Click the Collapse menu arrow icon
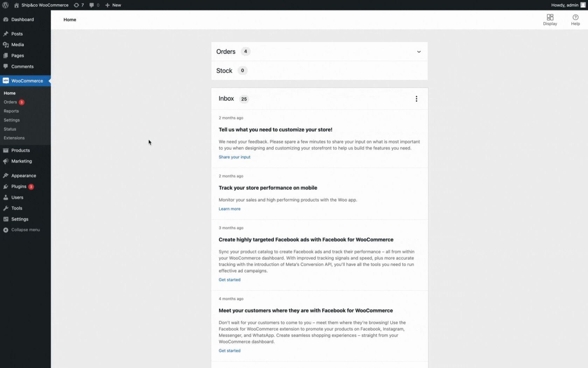This screenshot has width=588, height=368. pyautogui.click(x=6, y=230)
